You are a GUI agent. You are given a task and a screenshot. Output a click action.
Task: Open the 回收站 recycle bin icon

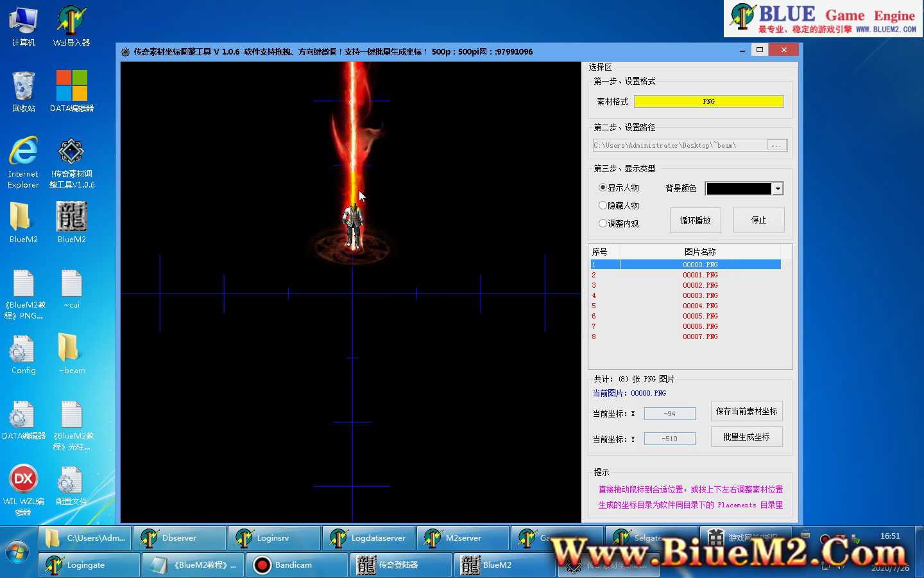coord(24,91)
